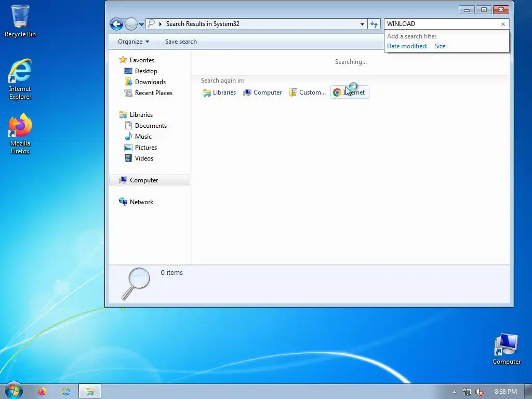Select the Mozilla Firefox desktop shortcut
This screenshot has width=532, height=399.
pyautogui.click(x=20, y=134)
